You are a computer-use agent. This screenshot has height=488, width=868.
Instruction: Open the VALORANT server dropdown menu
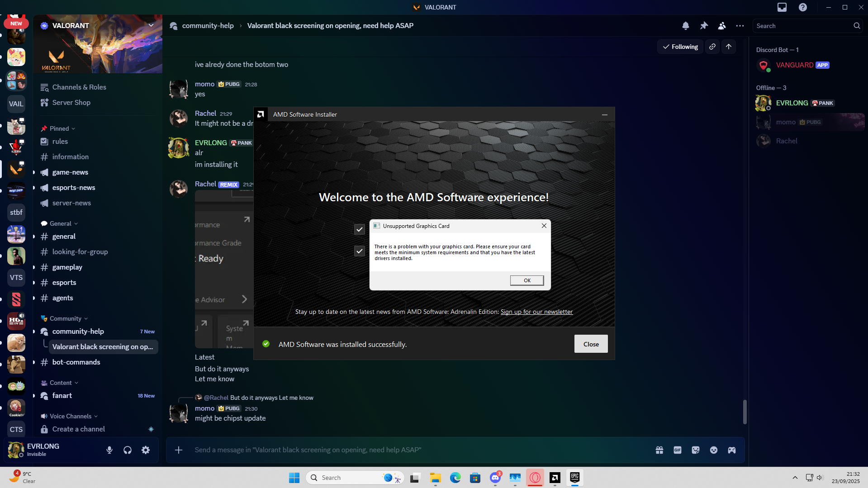[151, 25]
